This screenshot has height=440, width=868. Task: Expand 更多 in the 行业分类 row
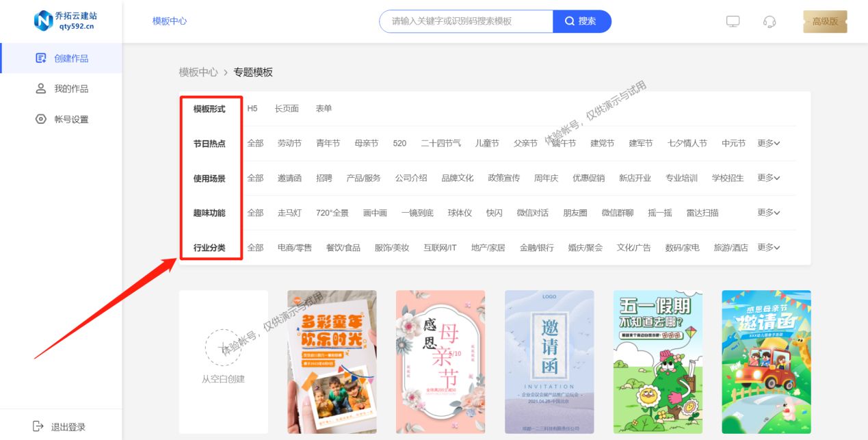click(769, 247)
